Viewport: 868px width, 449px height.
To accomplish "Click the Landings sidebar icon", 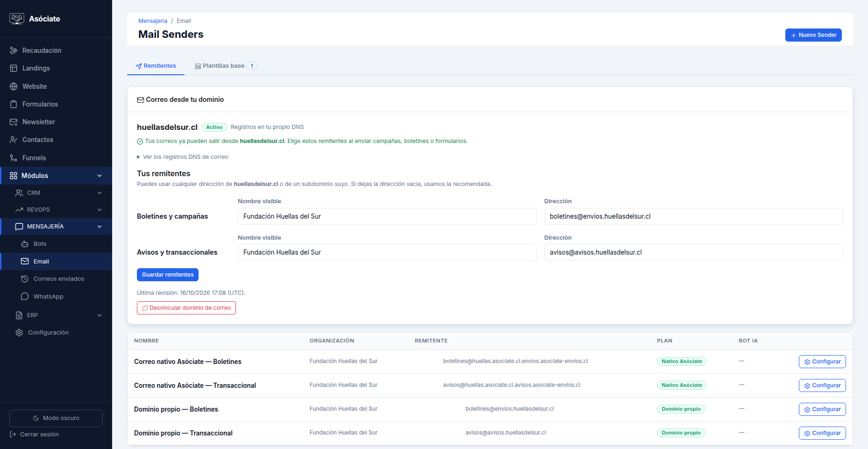I will point(14,68).
